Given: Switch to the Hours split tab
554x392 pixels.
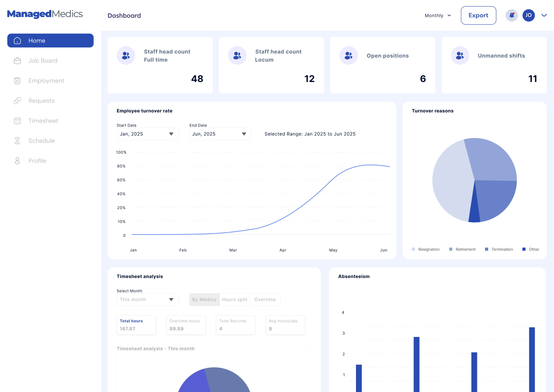Looking at the screenshot, I should (235, 299).
